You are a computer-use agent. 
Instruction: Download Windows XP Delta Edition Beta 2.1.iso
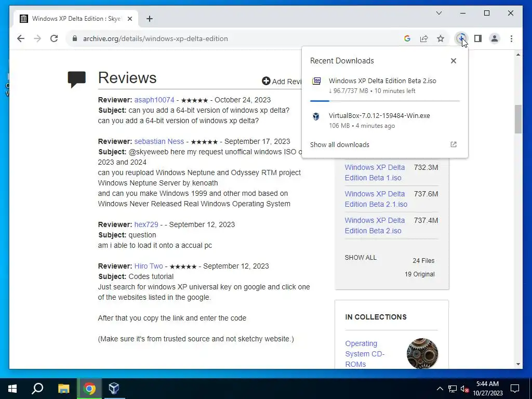pos(376,199)
